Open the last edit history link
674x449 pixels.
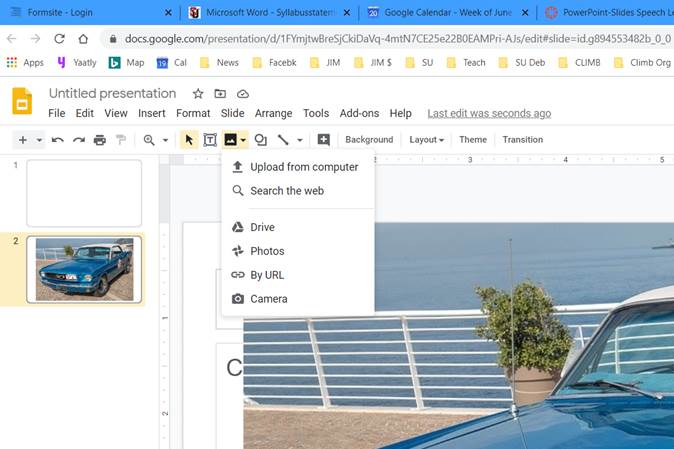click(x=489, y=114)
